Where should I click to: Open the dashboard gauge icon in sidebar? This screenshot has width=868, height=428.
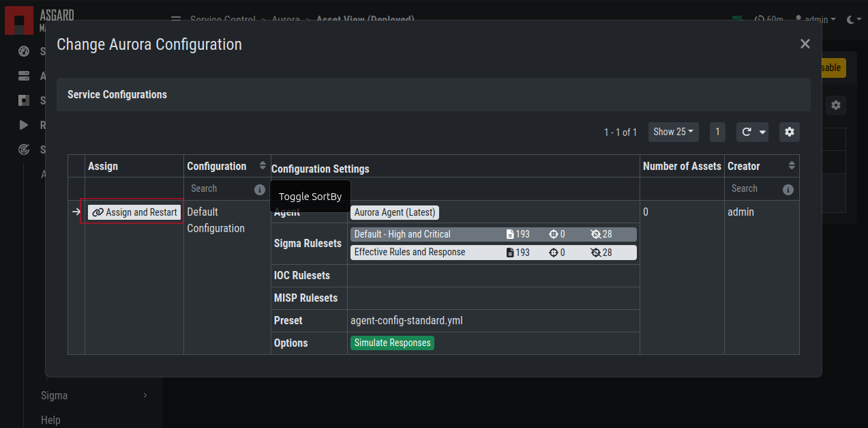tap(24, 51)
